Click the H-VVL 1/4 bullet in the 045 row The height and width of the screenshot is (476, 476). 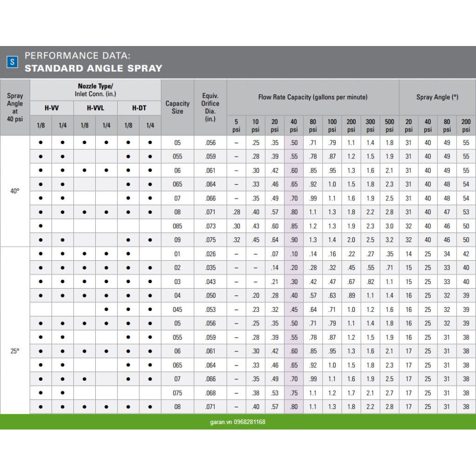click(106, 309)
